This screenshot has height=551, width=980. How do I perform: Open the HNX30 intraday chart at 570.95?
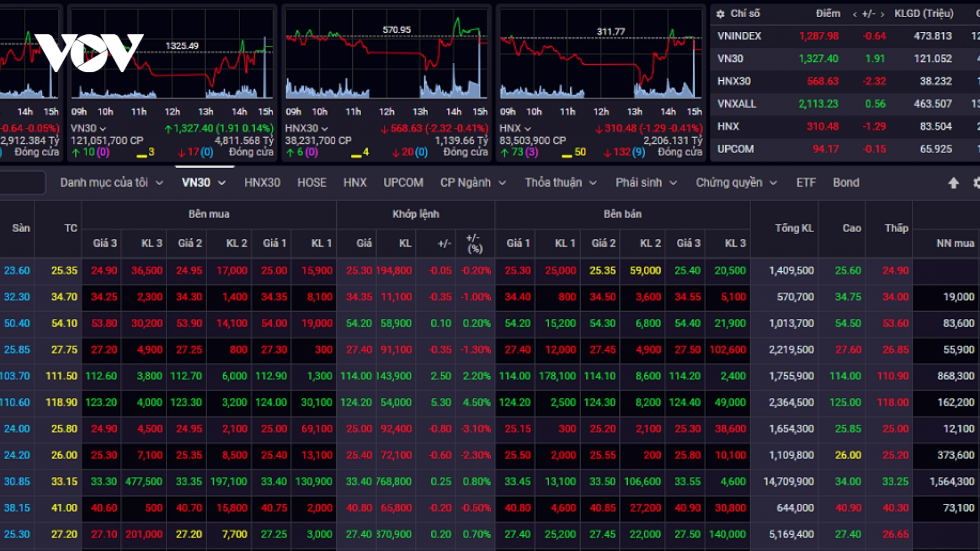tap(386, 53)
